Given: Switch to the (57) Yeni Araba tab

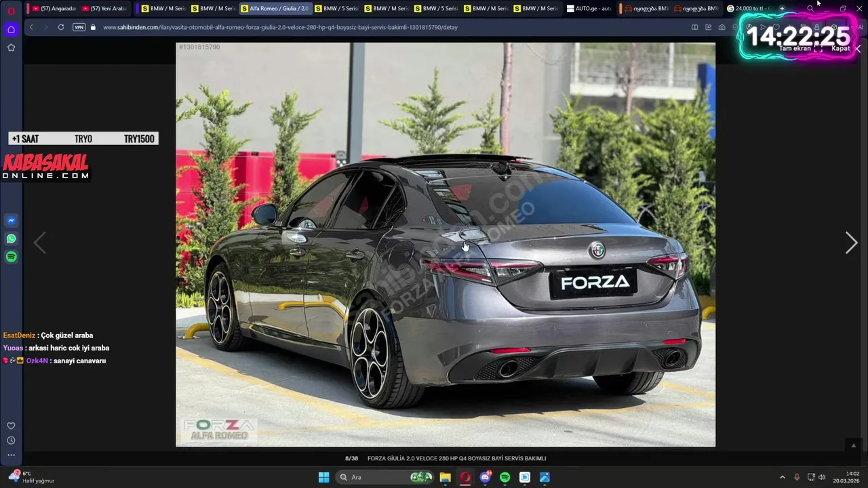Looking at the screenshot, I should point(104,9).
